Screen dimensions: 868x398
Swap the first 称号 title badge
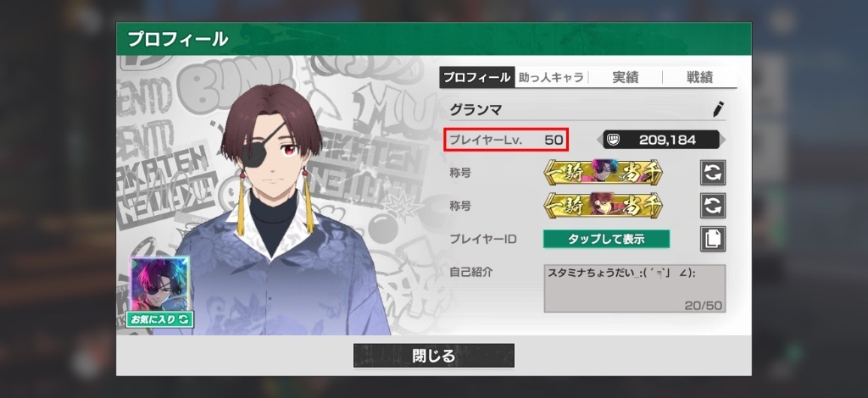coord(713,173)
